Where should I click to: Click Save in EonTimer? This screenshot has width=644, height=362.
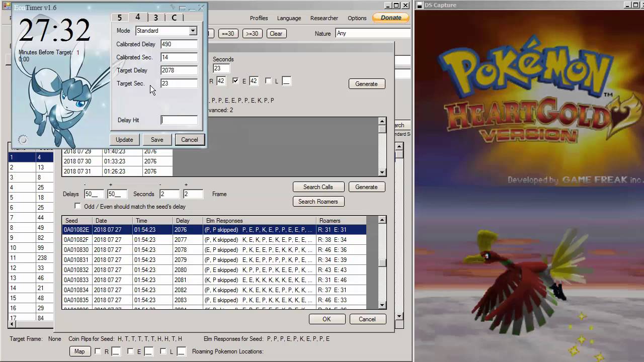point(157,140)
